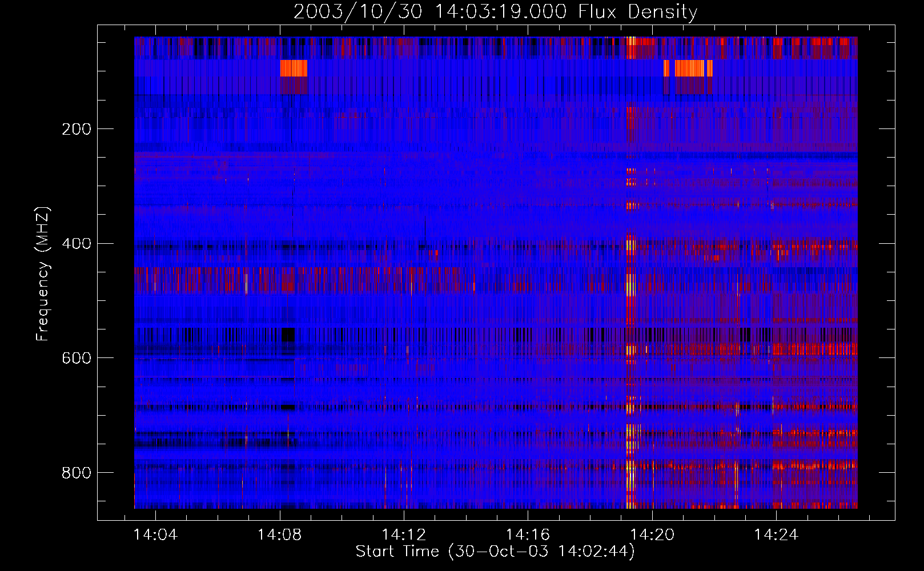Click the 14:24 time tick label
Viewport: 924px width, 571px height.
tap(776, 534)
